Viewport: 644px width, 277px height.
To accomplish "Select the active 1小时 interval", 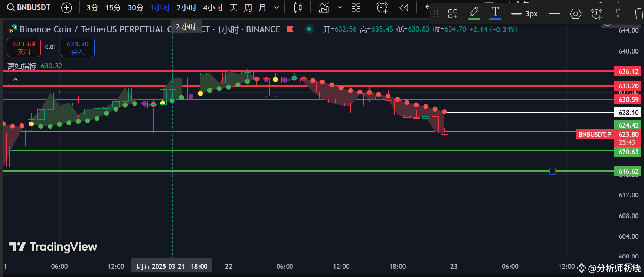I will click(160, 7).
